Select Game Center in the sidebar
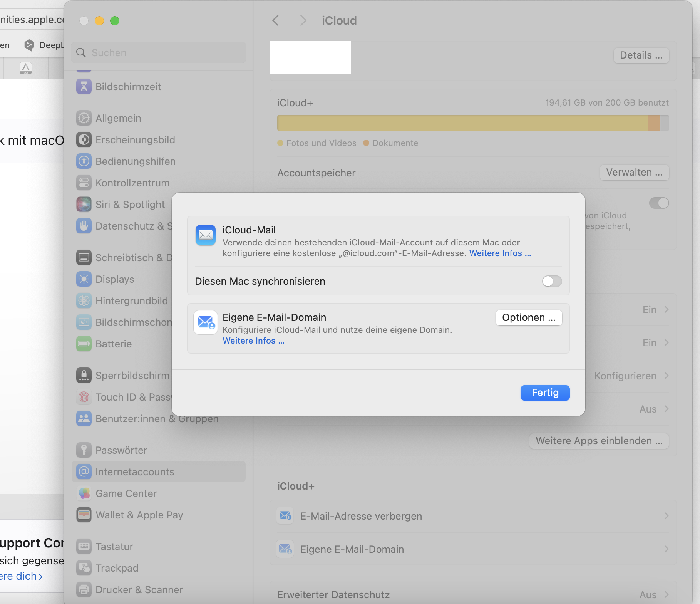Viewport: 700px width, 604px height. tap(159, 493)
